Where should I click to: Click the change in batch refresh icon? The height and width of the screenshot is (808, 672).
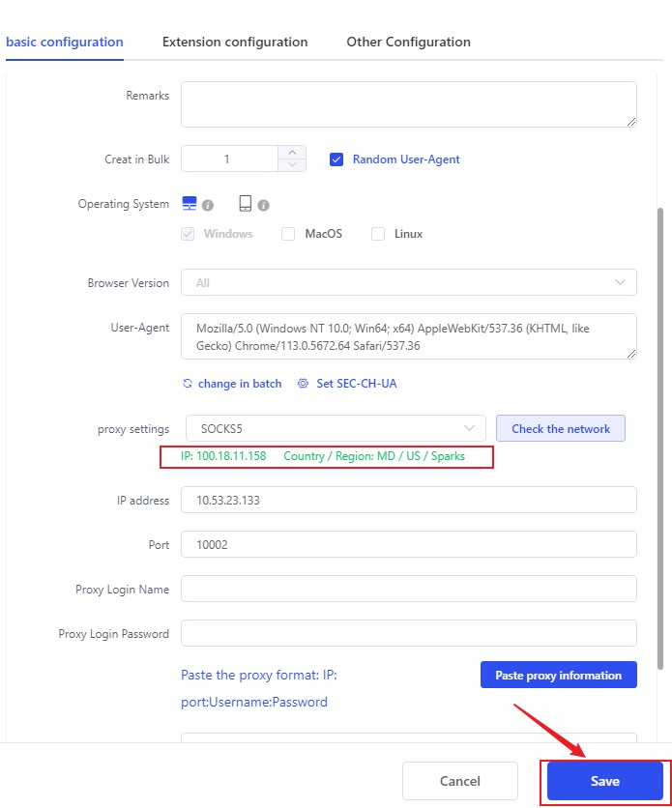point(188,384)
